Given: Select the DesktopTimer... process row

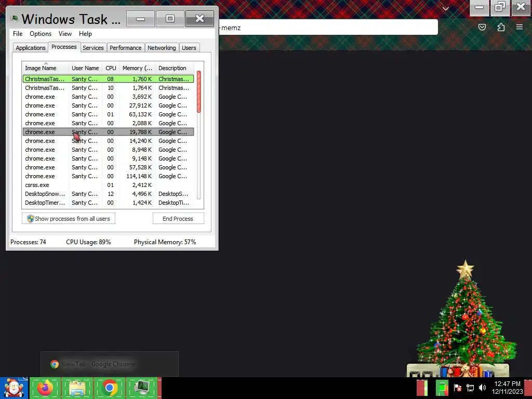Looking at the screenshot, I should point(108,203).
